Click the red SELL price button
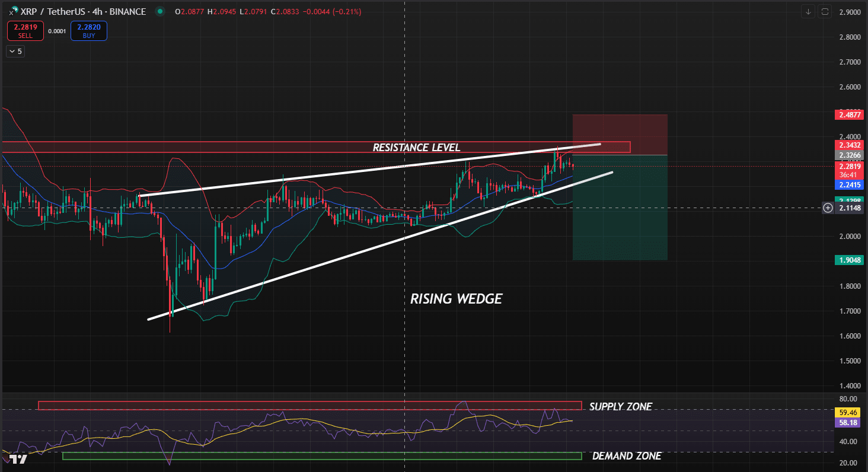868x472 pixels. (25, 31)
